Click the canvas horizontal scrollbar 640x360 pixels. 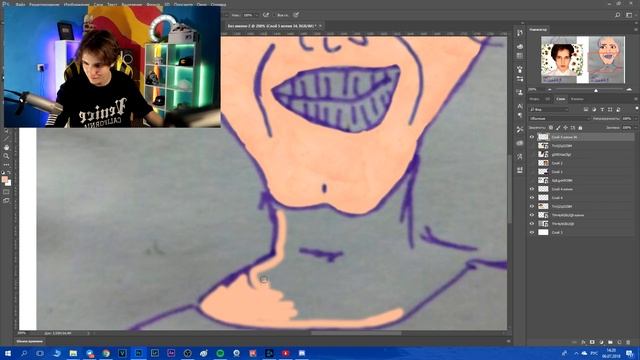pyautogui.click(x=356, y=333)
